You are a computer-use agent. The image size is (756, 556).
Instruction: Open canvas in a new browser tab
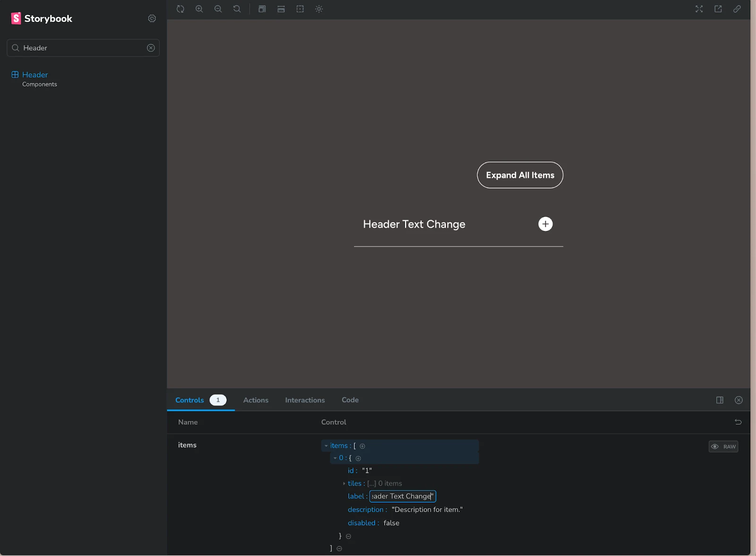pos(718,9)
